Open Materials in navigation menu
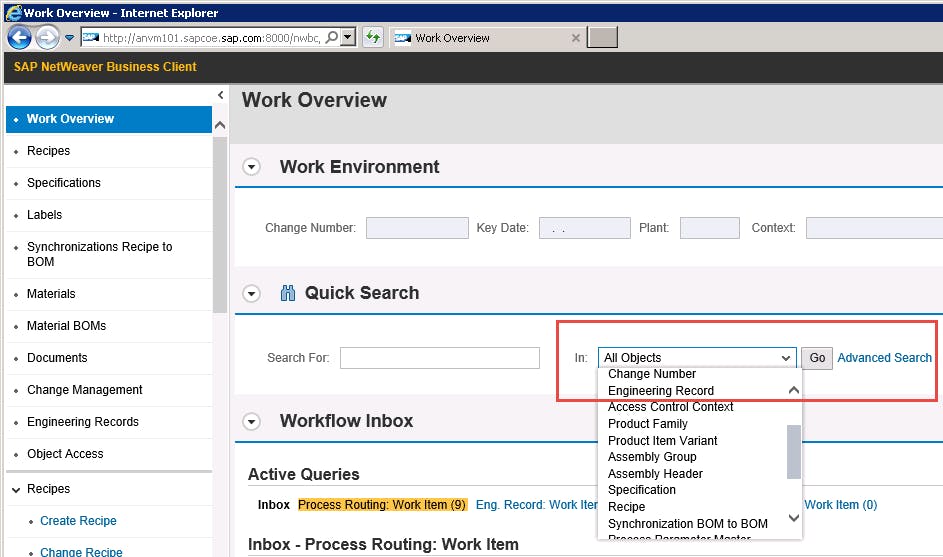This screenshot has width=943, height=557. [x=109, y=294]
